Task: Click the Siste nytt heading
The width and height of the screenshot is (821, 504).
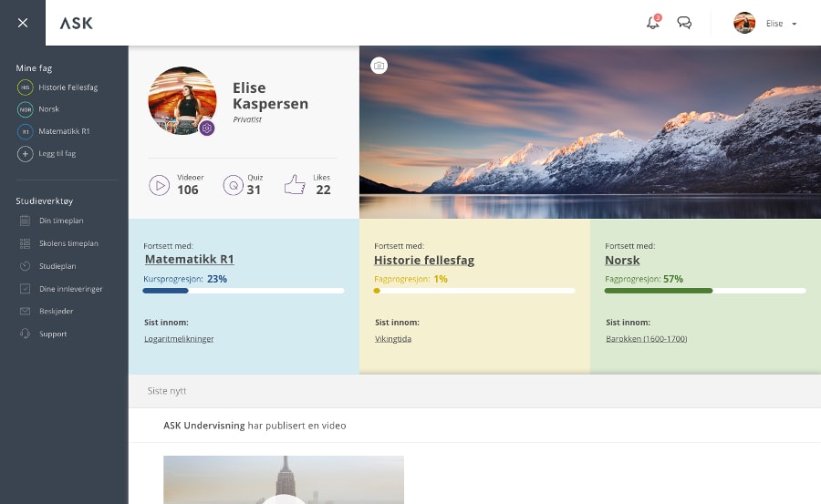Action: tap(167, 391)
